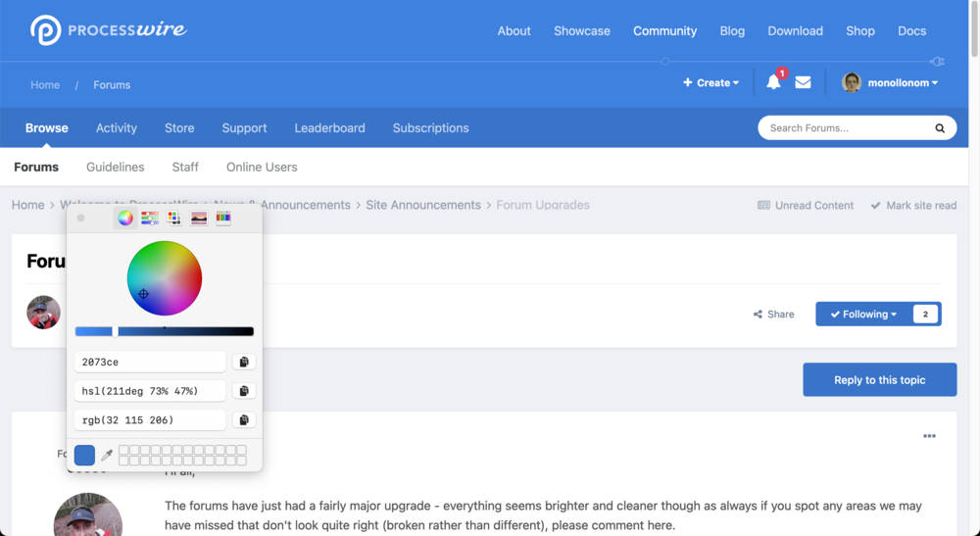
Task: Switch to color palettes picker mode
Action: (174, 219)
